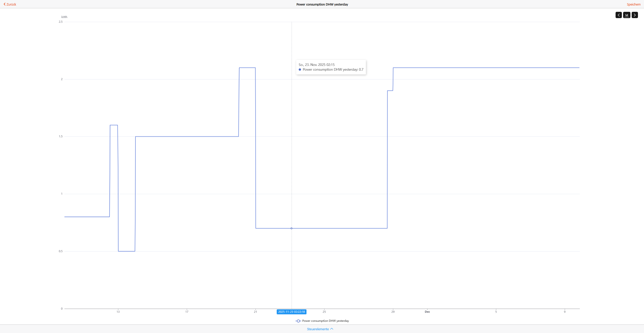Jump to the previous time period arrow
Image resolution: width=644 pixels, height=333 pixels.
(618, 15)
